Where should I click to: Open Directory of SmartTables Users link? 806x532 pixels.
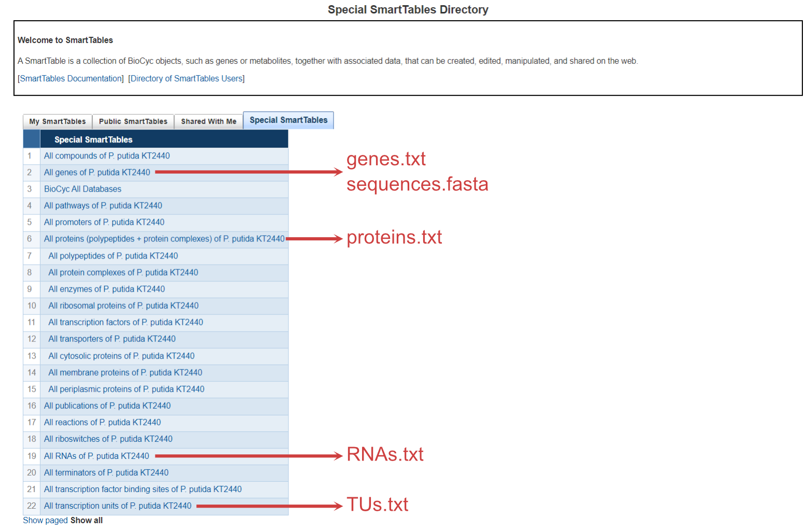[x=186, y=79]
